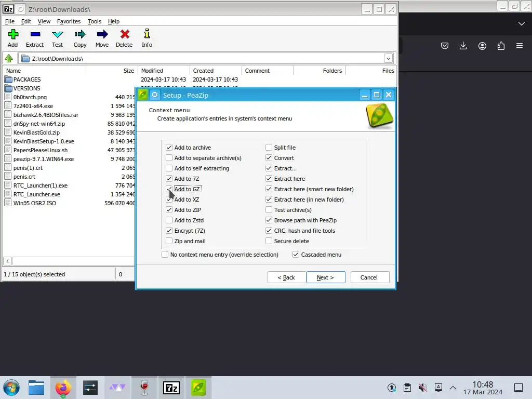
Task: Select Win95 OSR2.ISO file
Action: point(35,203)
